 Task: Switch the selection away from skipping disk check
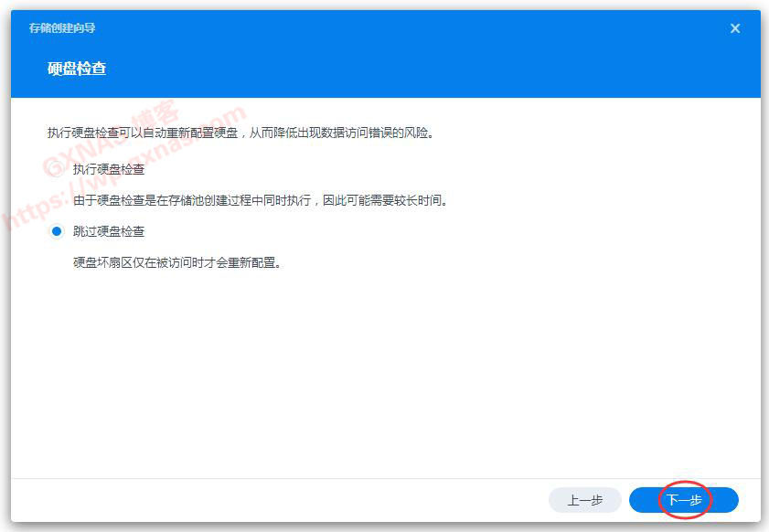(58, 170)
